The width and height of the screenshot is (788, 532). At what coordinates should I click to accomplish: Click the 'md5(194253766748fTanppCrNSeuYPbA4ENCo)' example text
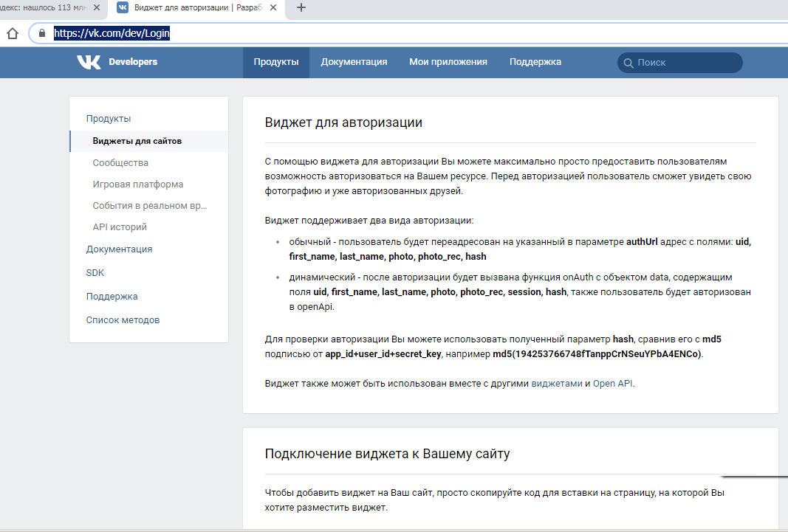(x=597, y=354)
